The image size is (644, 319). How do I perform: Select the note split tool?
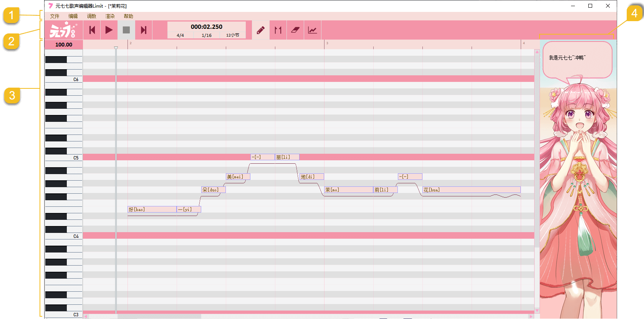point(278,30)
